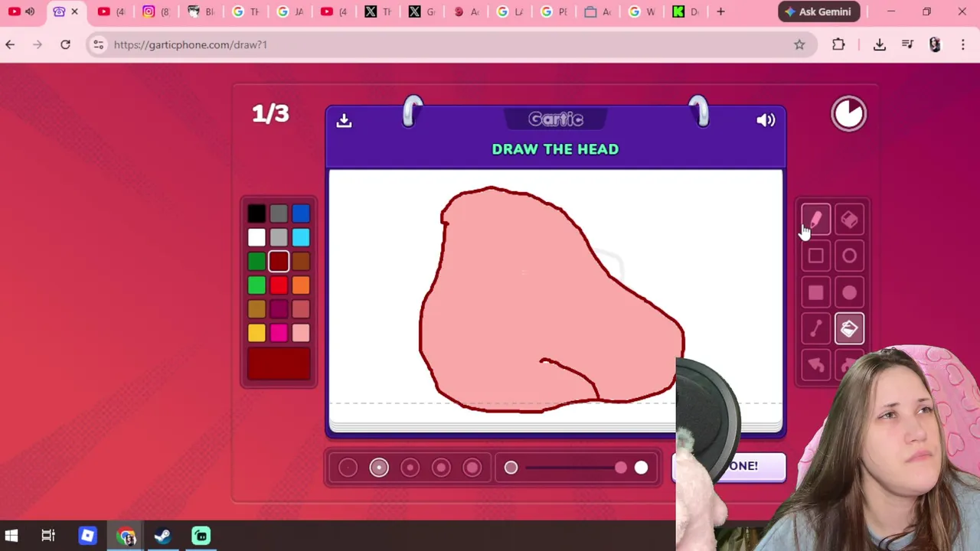The image size is (980, 551).
Task: Switch to the Instagram tab
Action: [x=155, y=11]
